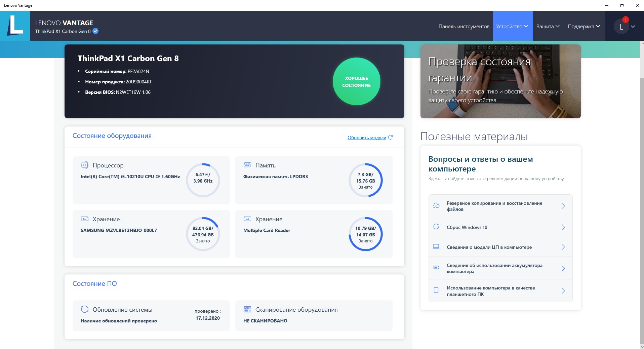
Task: Open Сведения о модели ЦП в компьютере
Action: 500,247
